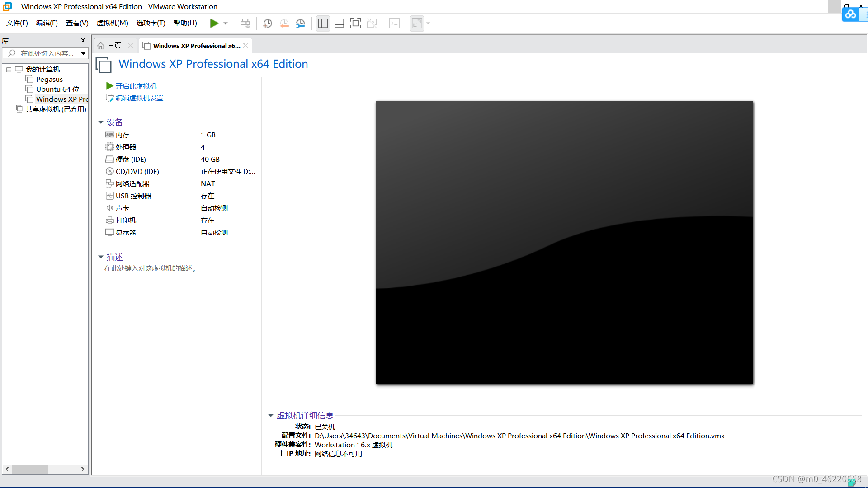Collapse the 虚拟机详细信息 section

tap(271, 415)
